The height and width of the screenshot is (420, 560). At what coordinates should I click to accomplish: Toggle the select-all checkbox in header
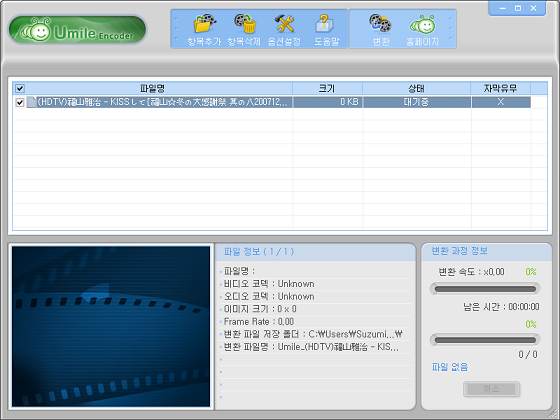tap(20, 88)
